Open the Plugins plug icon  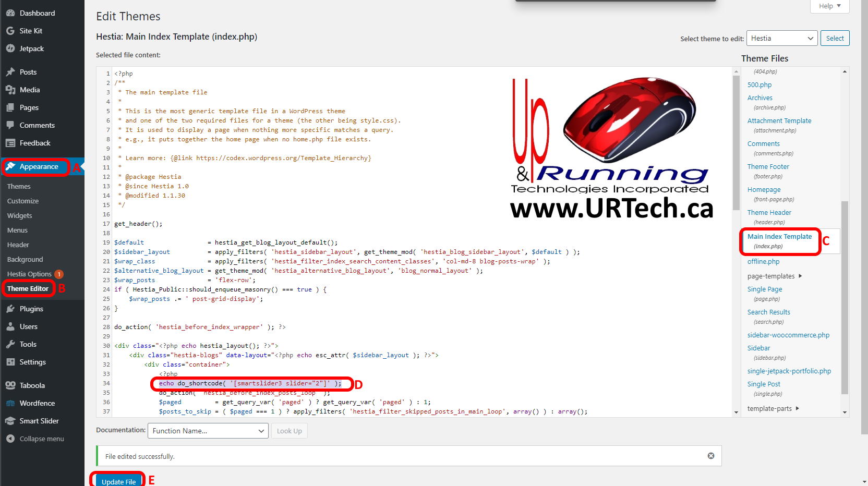11,308
